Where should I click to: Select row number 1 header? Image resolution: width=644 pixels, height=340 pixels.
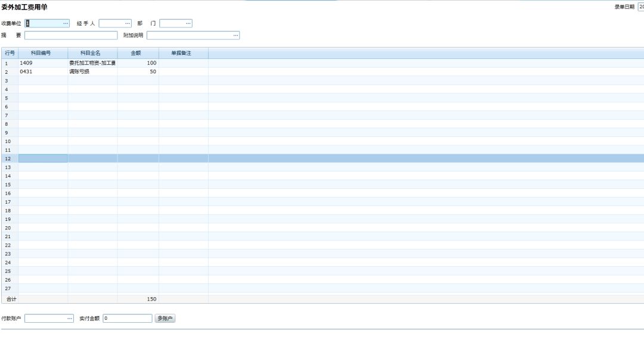click(10, 63)
